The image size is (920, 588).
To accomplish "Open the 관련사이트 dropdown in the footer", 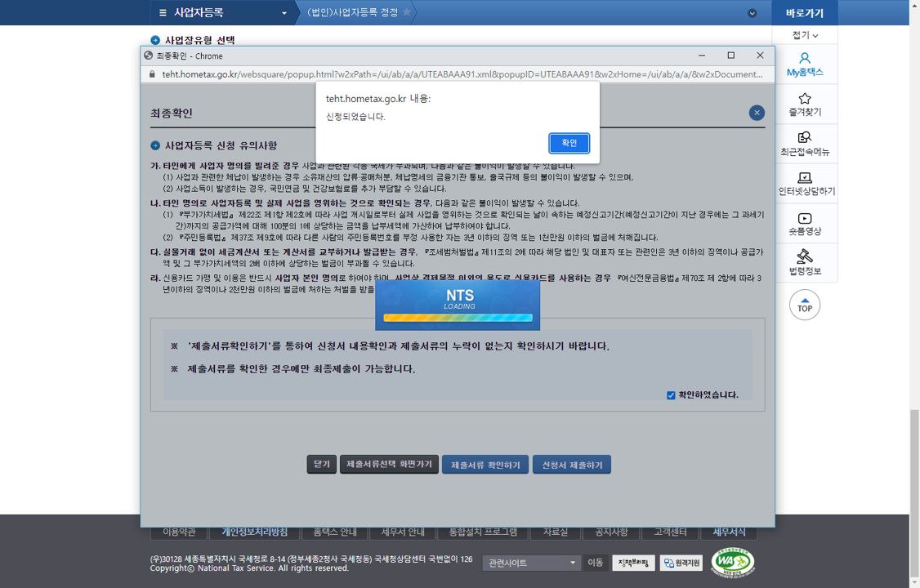I will click(x=532, y=563).
